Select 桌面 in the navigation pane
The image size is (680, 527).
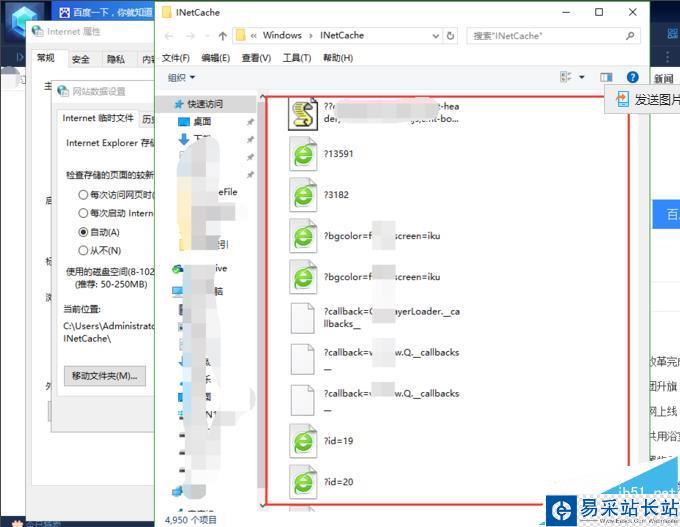pos(202,122)
